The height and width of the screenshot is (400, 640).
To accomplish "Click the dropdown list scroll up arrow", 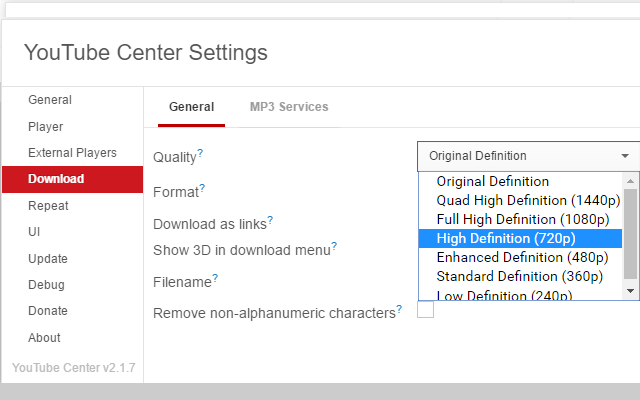I will click(630, 180).
